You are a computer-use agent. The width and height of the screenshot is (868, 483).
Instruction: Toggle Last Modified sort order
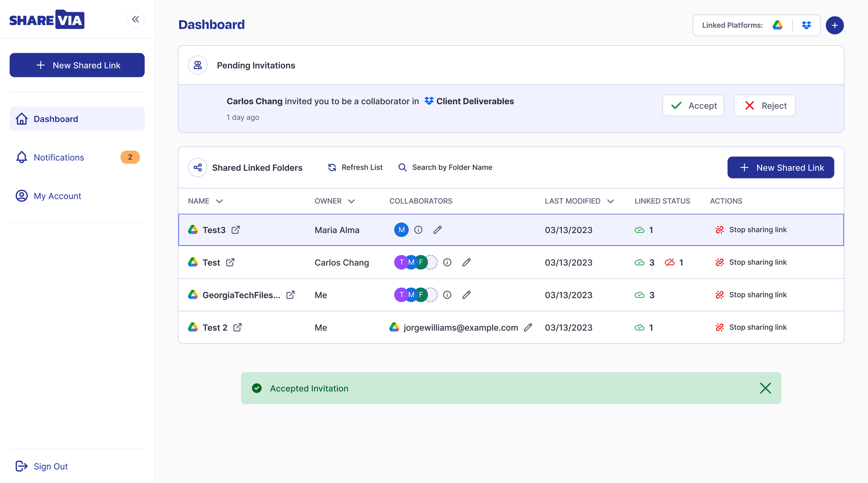[611, 201]
